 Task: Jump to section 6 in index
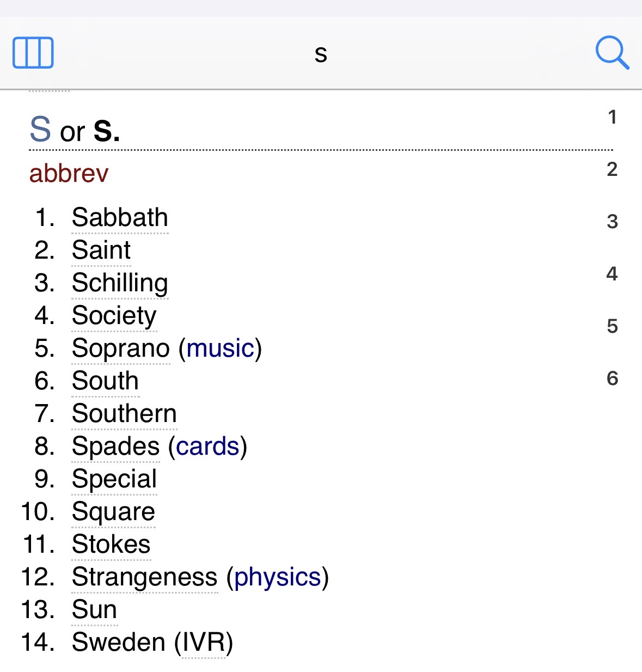click(612, 378)
